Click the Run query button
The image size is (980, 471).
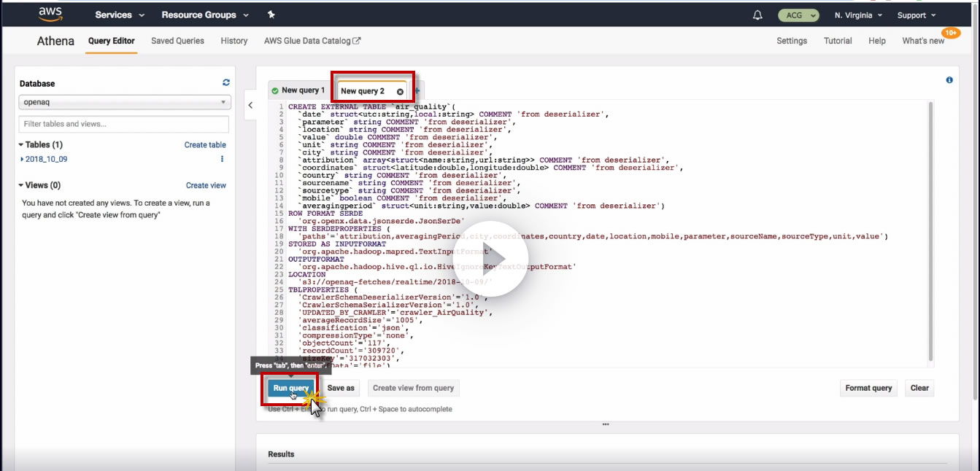pos(291,388)
